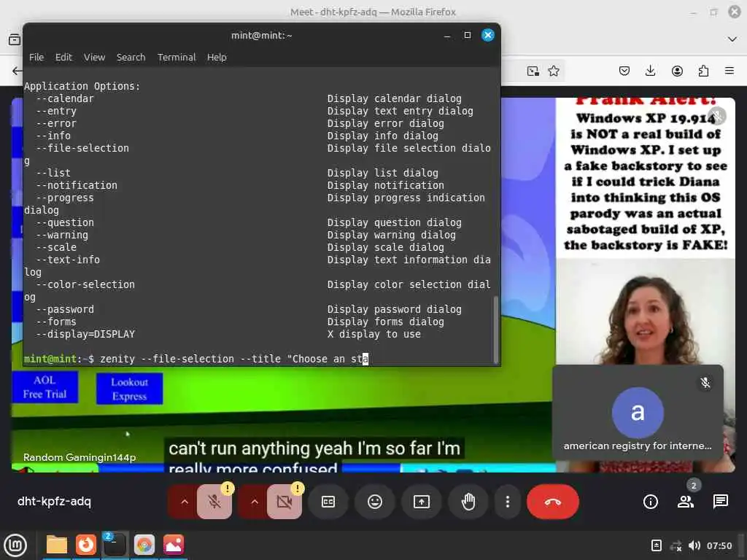Viewport: 747px width, 560px height.
Task: Open the Firefox account icon
Action: [x=677, y=71]
